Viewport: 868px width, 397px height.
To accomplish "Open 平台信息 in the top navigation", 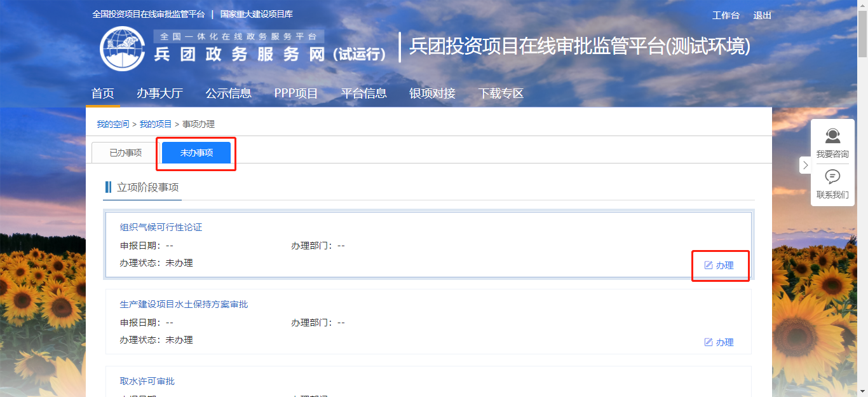I will coord(363,94).
